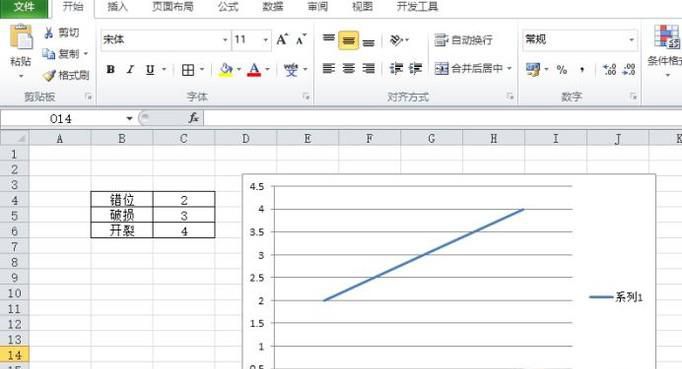Copy selection using the copy icon
Viewport: 682px width, 369px height.
pos(48,54)
